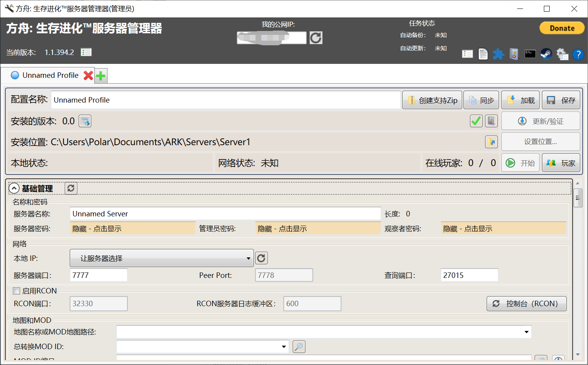Open the blue help question mark
The height and width of the screenshot is (365, 588).
[578, 55]
